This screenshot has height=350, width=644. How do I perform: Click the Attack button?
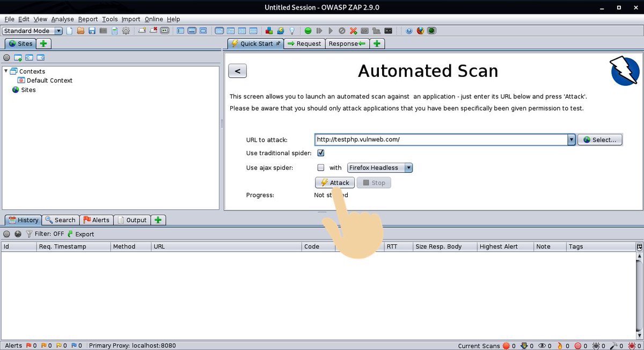pos(334,183)
